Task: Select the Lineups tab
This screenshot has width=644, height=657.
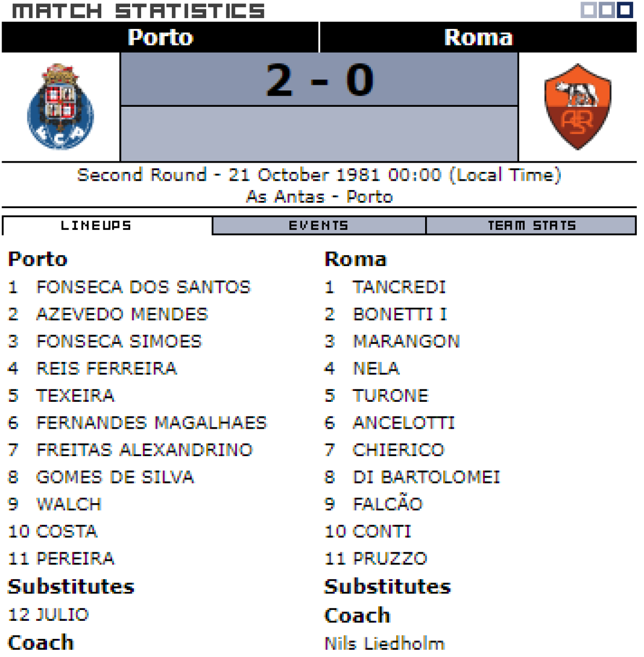Action: pos(96,226)
